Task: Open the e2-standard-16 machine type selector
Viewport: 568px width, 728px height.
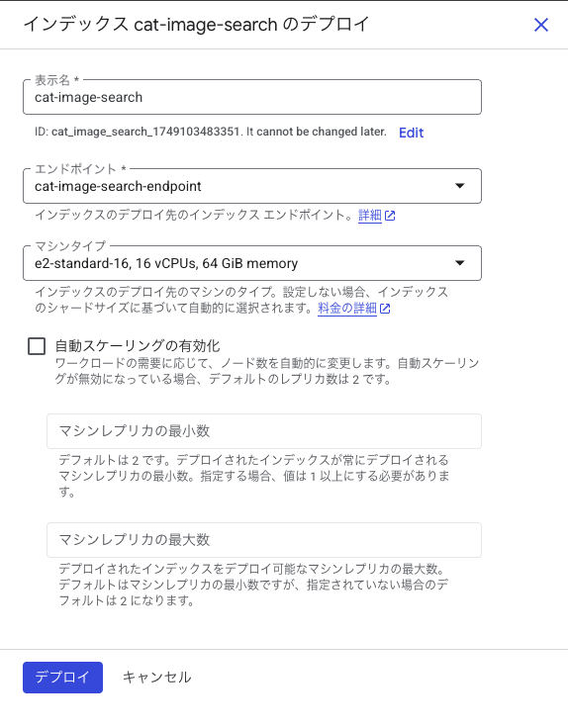Action: click(252, 263)
